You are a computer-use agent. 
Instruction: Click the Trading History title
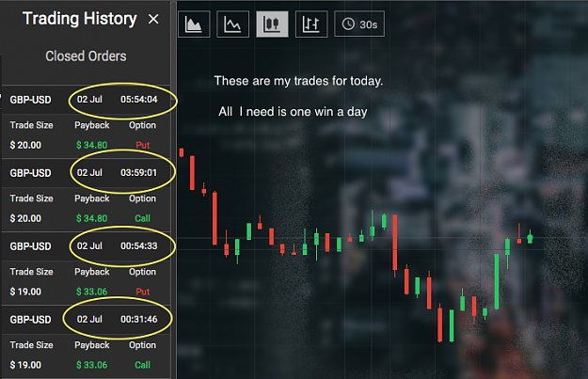click(x=80, y=19)
